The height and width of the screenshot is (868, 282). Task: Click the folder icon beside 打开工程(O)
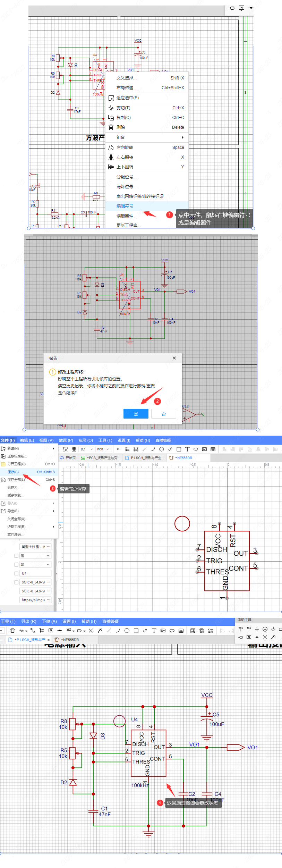coord(3,464)
